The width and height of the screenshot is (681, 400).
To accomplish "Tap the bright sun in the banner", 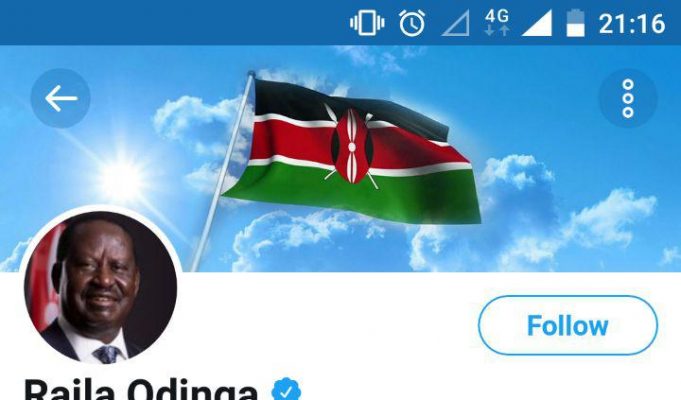I will point(122,178).
